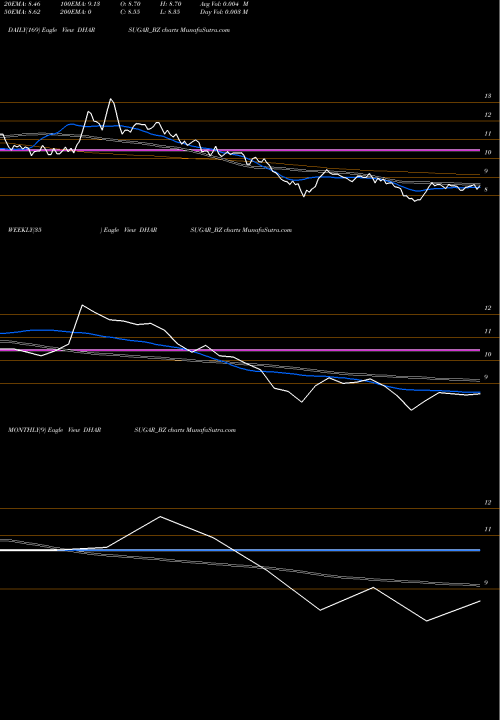Select the high price H: 8.70
Viewport: 500px width, 720px height.
coord(172,4)
